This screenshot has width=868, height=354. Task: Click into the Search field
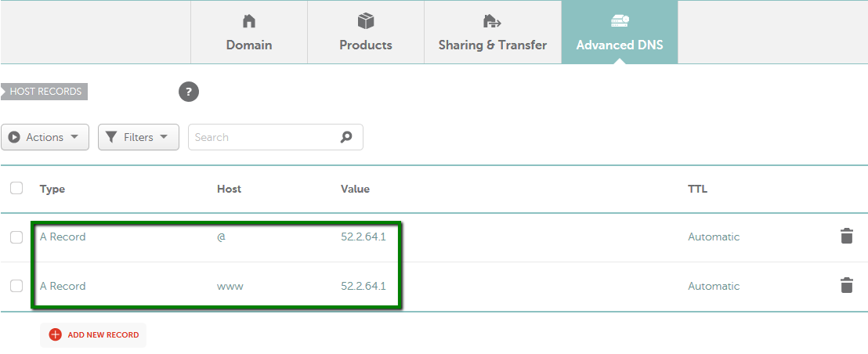(265, 137)
